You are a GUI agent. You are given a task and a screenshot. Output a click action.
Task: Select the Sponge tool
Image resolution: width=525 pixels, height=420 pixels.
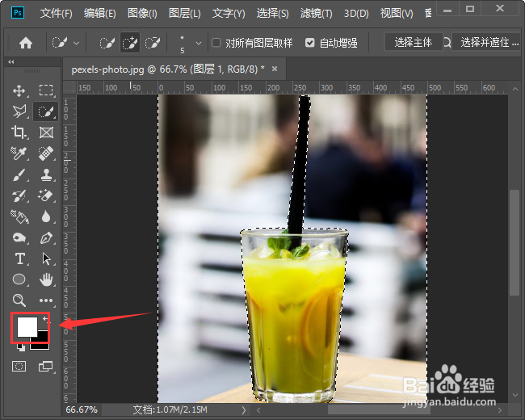coord(19,238)
